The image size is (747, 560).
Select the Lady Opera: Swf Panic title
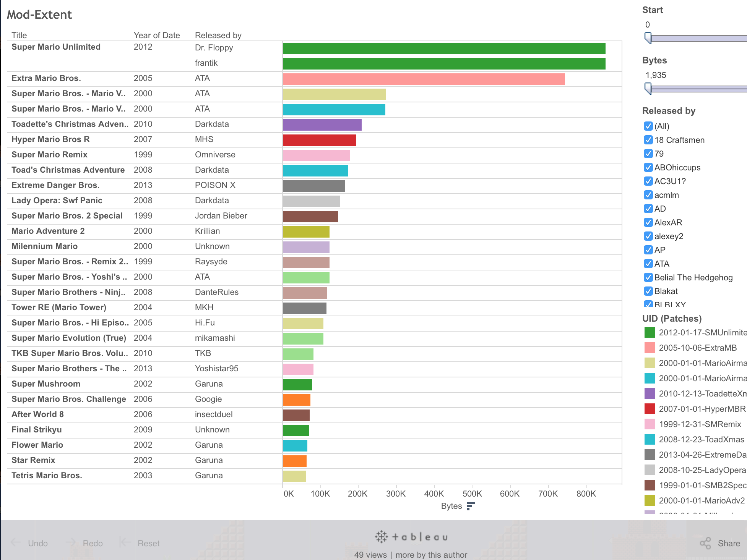click(57, 201)
